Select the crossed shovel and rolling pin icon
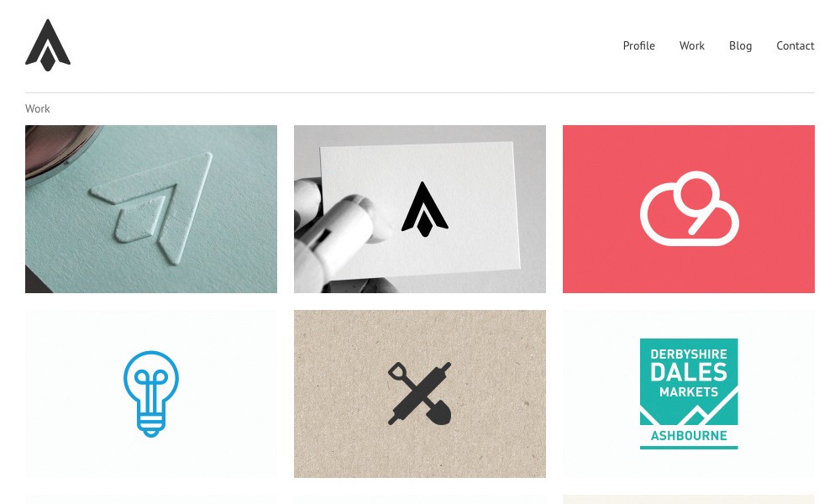The width and height of the screenshot is (840, 504). 419,394
